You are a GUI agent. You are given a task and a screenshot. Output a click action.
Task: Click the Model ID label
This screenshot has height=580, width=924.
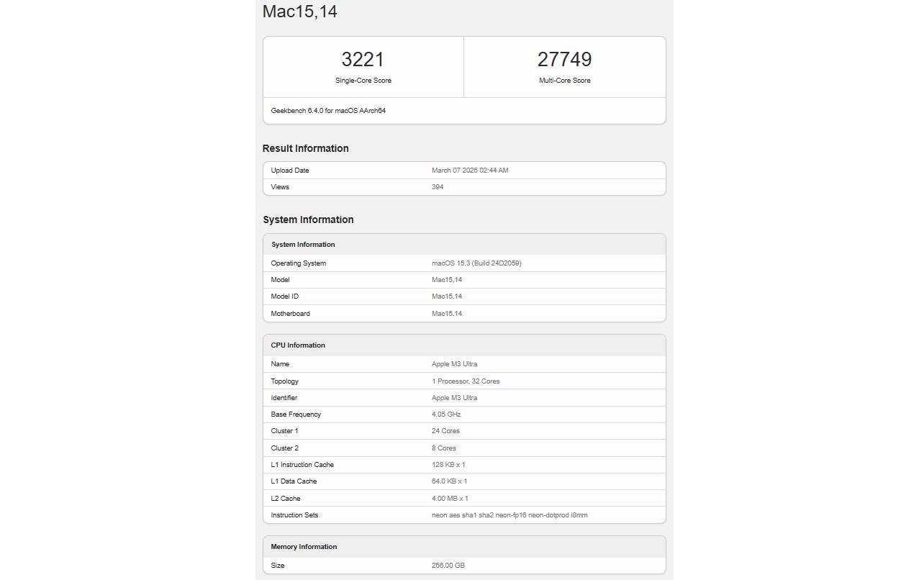click(x=285, y=296)
